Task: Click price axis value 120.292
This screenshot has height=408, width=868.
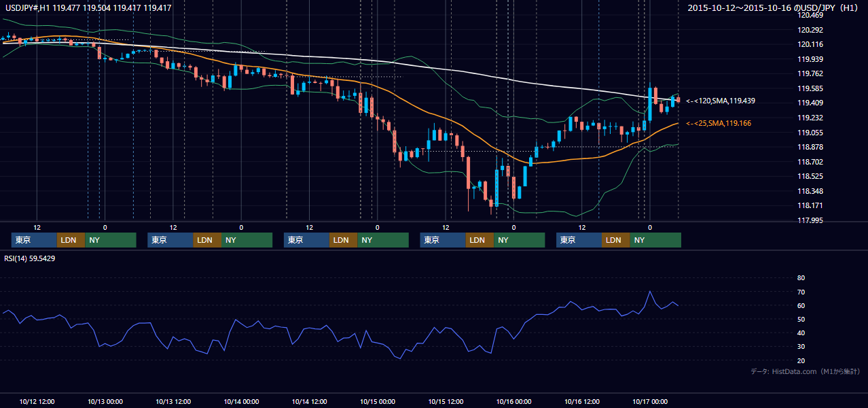Action: (810, 30)
